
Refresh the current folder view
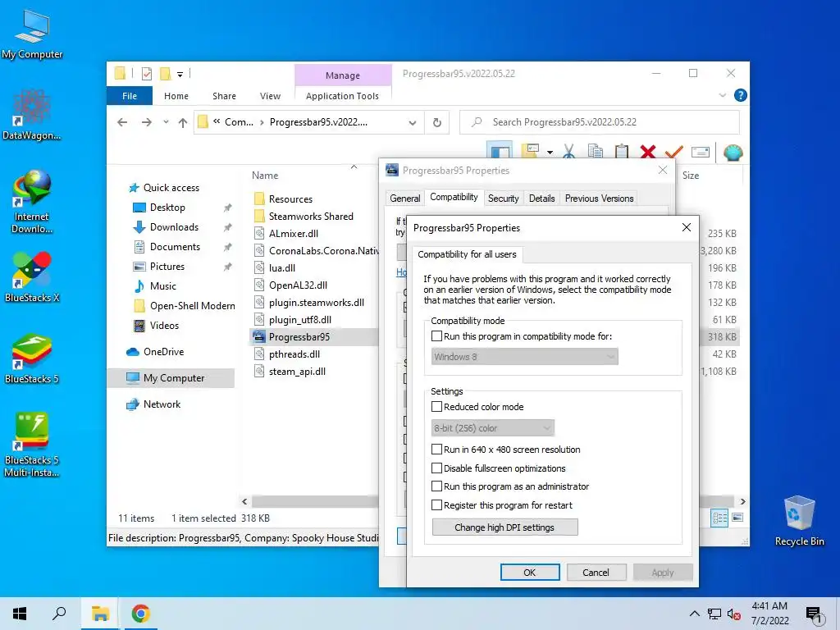pos(437,123)
